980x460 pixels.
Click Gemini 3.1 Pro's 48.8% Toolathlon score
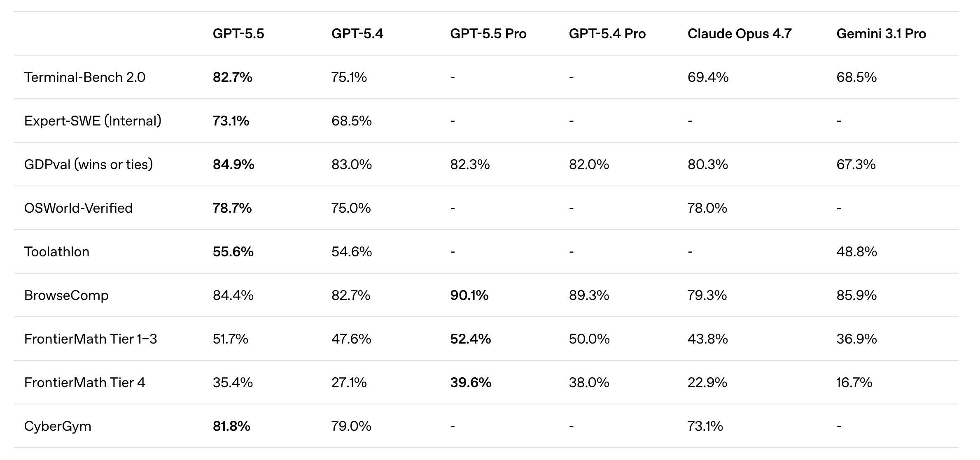(x=856, y=252)
